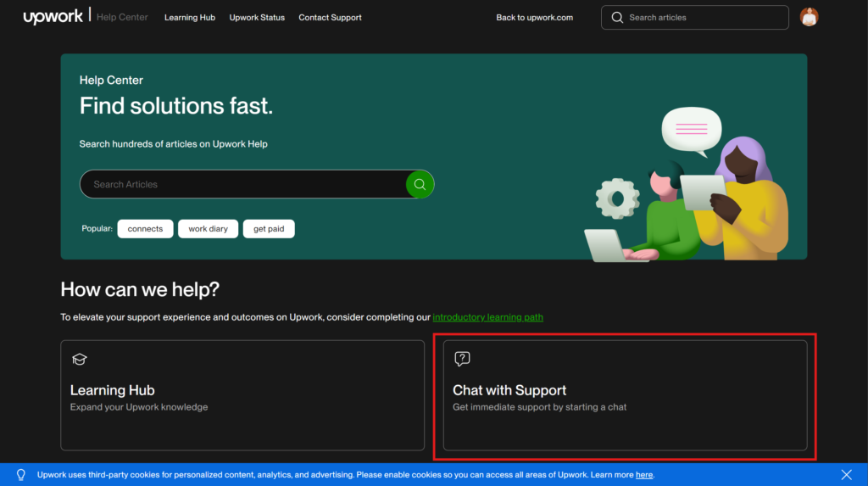Open the Chat with Support card
This screenshot has width=868, height=486.
click(625, 395)
